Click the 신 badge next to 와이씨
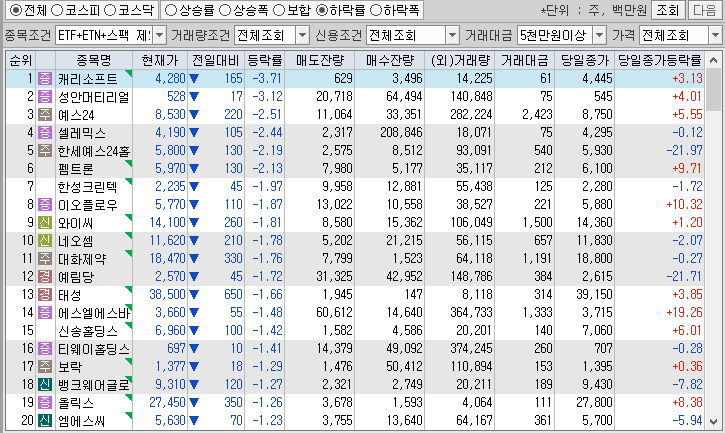Viewport: 725px width, 433px height. (x=45, y=223)
